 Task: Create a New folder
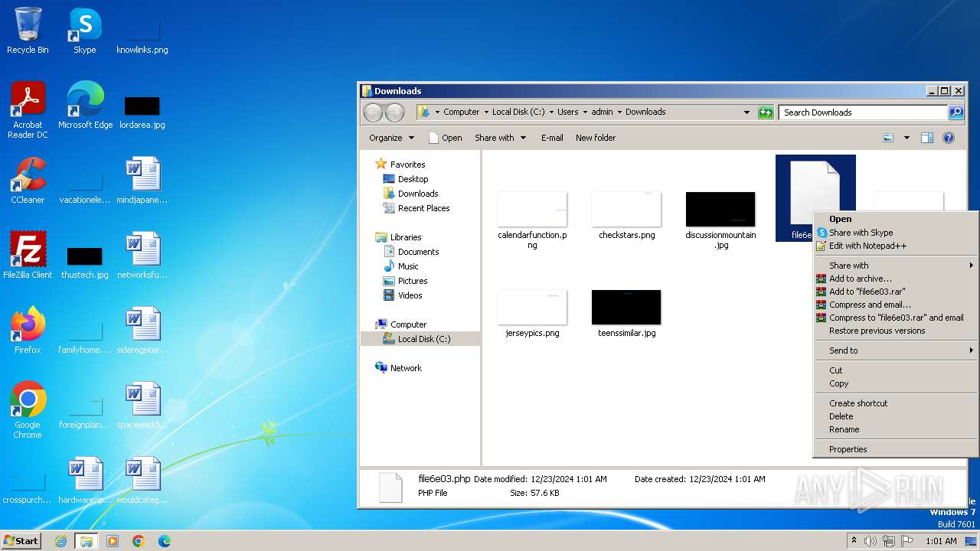pos(596,138)
